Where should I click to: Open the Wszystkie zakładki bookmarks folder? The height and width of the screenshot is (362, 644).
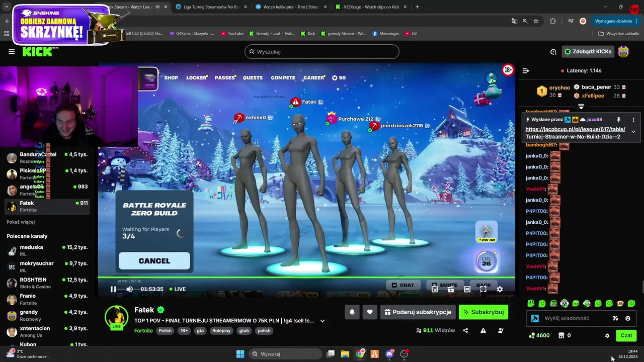tap(618, 34)
